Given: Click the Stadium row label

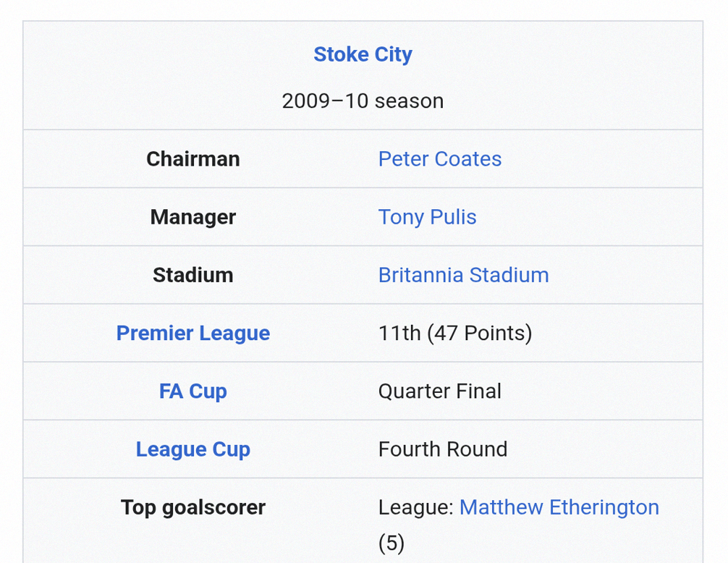Looking at the screenshot, I should (x=192, y=275).
